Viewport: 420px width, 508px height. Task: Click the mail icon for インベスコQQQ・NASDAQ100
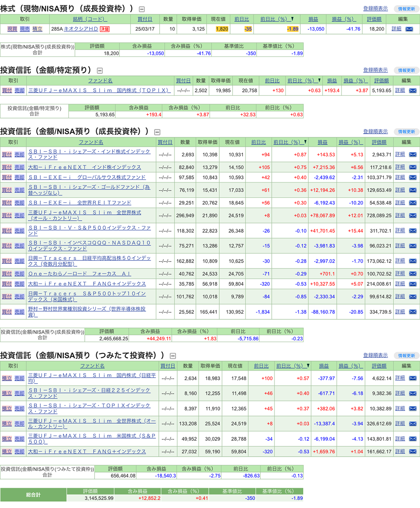click(x=412, y=246)
